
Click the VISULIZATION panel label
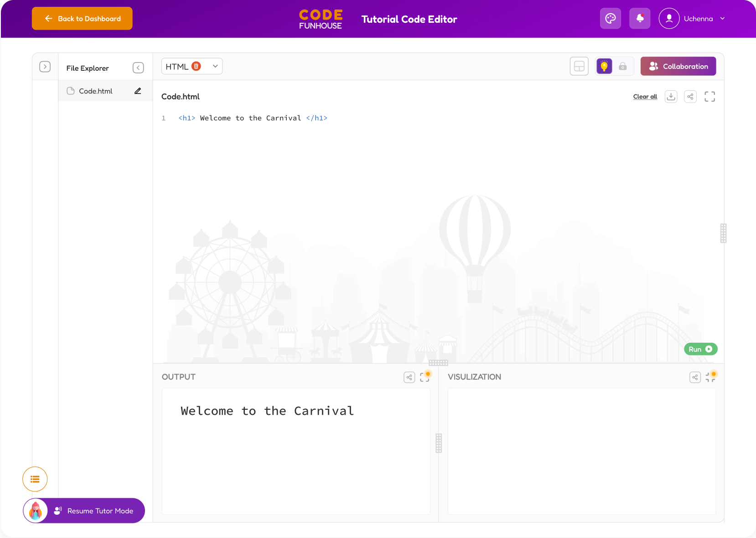tap(474, 377)
